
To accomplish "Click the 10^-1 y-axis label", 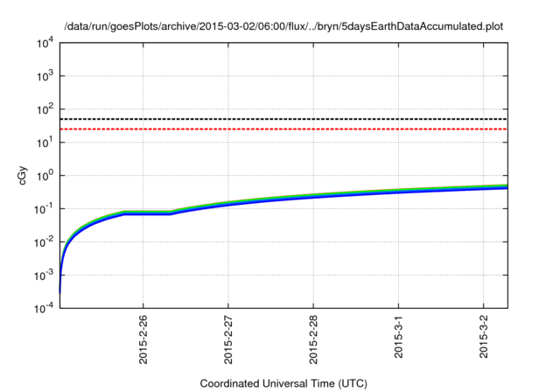I will [x=44, y=209].
